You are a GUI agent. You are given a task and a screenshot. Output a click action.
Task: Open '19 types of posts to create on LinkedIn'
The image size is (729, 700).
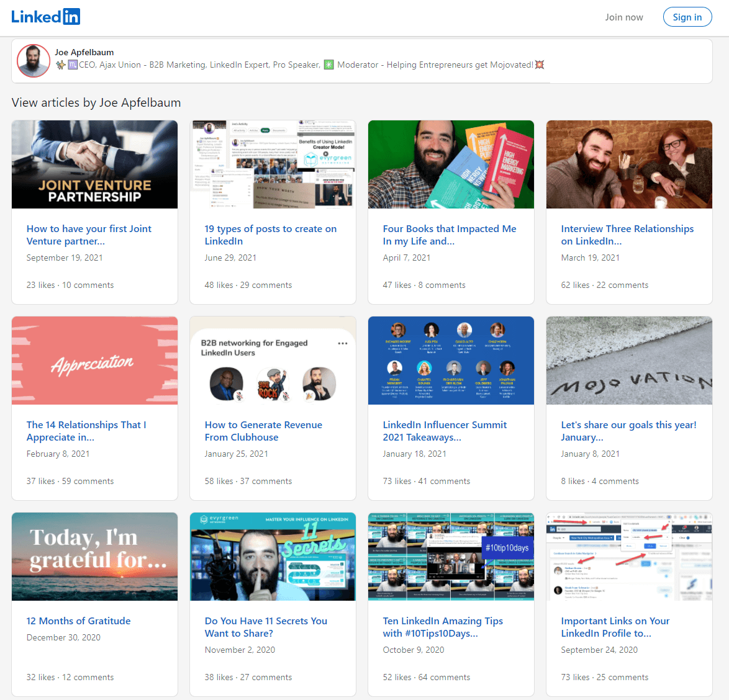[271, 235]
